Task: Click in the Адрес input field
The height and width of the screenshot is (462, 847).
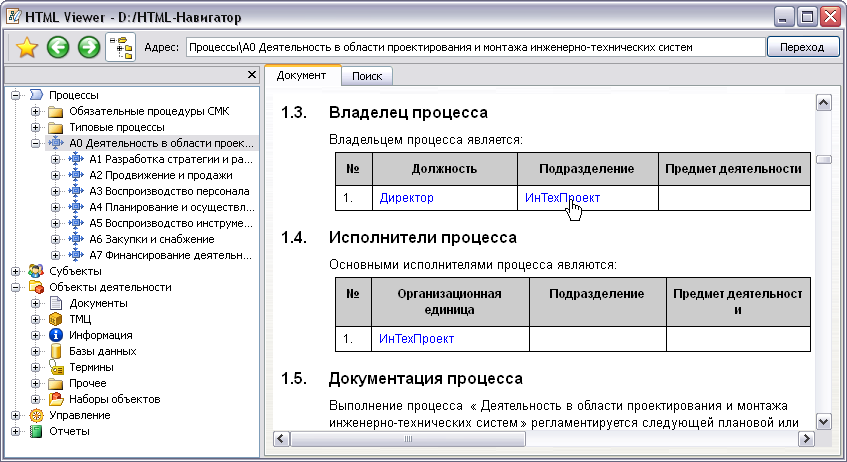Action: 475,47
